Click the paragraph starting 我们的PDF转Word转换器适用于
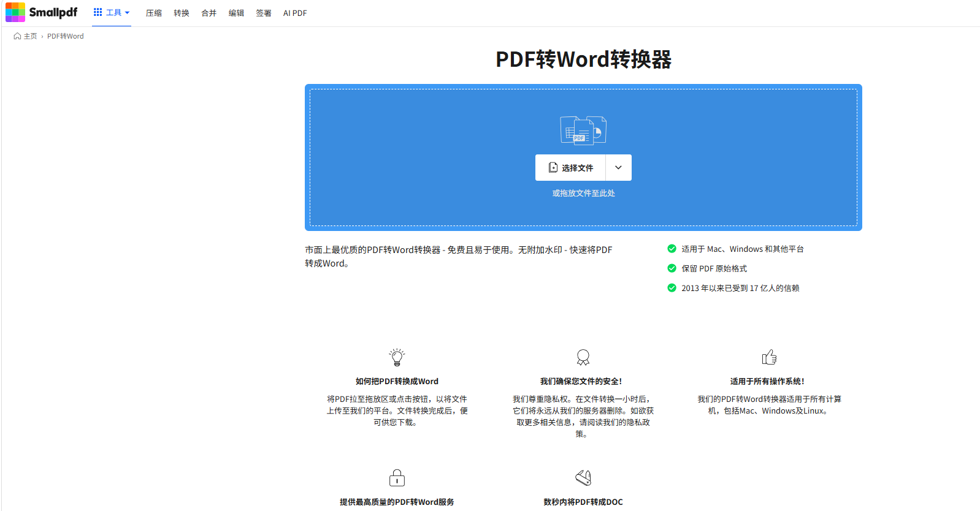The height and width of the screenshot is (511, 980). click(769, 404)
